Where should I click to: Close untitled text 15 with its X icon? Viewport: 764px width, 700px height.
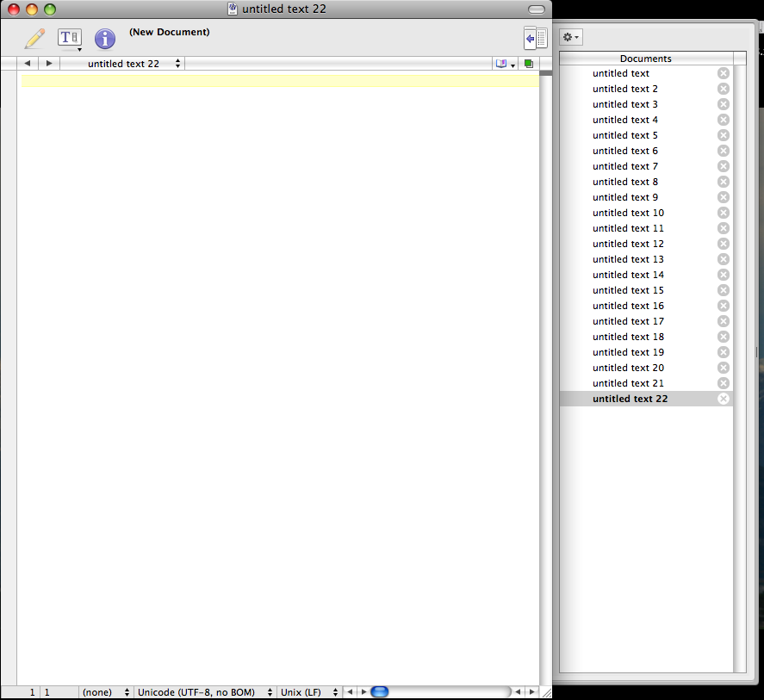pos(724,290)
